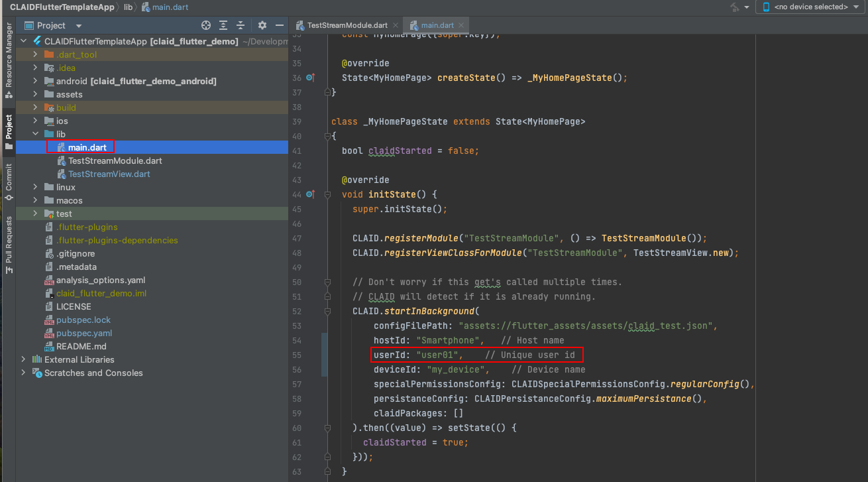This screenshot has height=482, width=868.
Task: Open Resource Manager side panel
Action: coord(9,60)
